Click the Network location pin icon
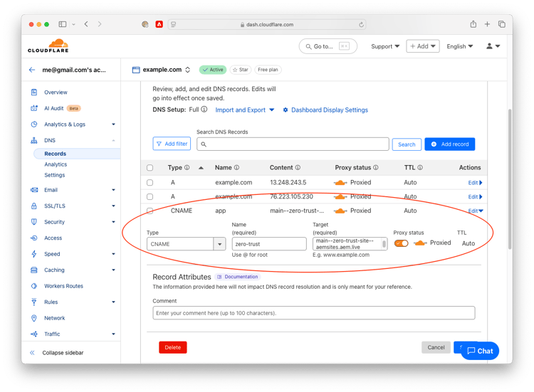The height and width of the screenshot is (392, 534). point(34,318)
